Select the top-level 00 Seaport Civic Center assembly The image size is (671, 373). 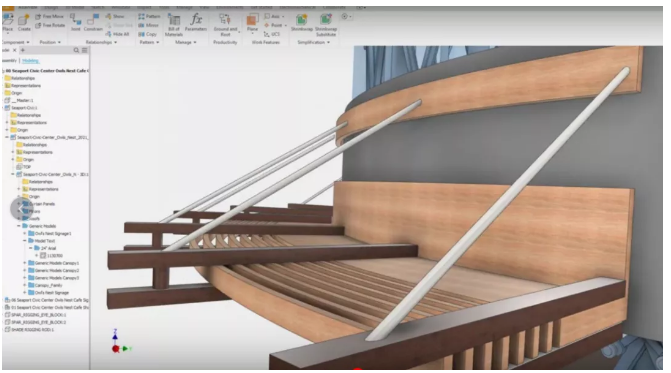[x=46, y=71]
